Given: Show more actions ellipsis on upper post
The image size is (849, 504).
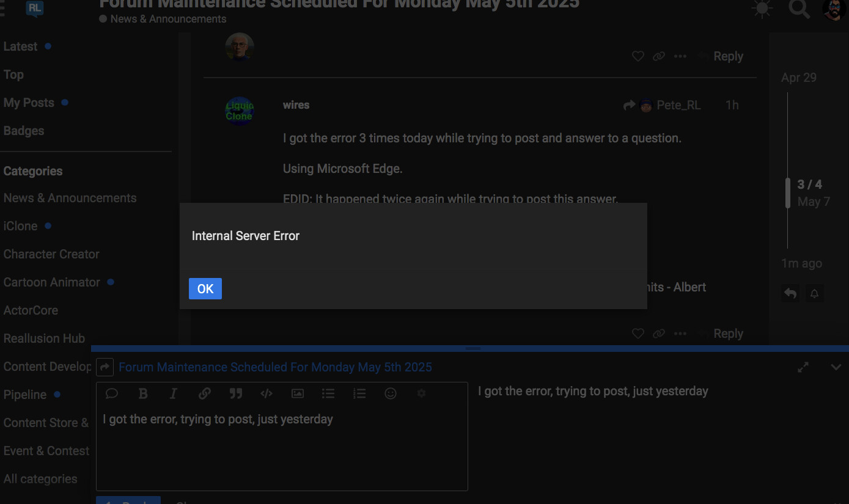Looking at the screenshot, I should coord(680,56).
